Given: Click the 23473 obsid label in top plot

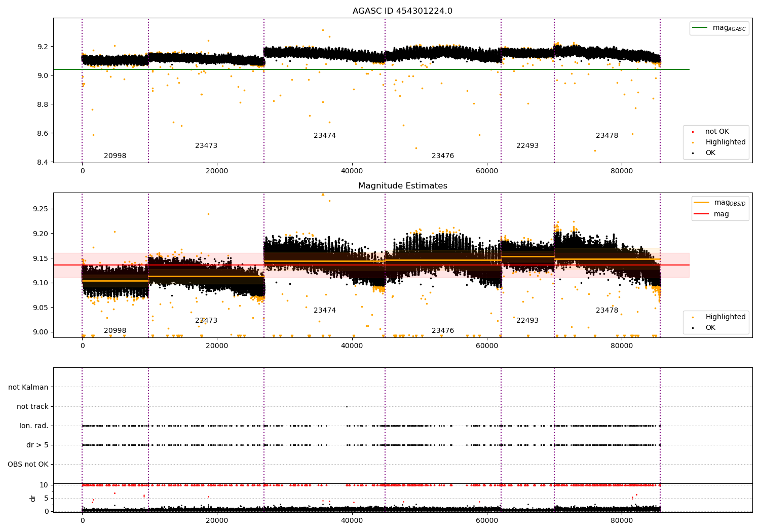Looking at the screenshot, I should click(x=206, y=146).
